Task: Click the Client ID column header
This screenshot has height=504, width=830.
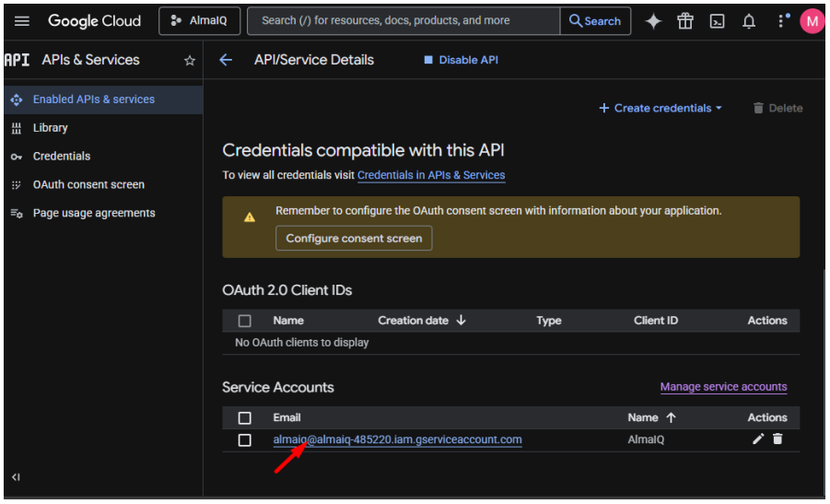Action: click(x=655, y=321)
